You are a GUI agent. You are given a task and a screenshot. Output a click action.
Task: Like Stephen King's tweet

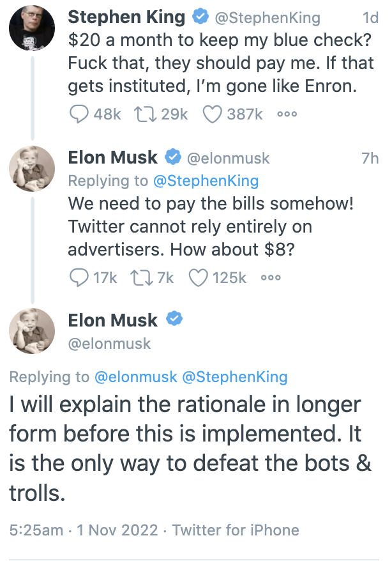pyautogui.click(x=211, y=114)
